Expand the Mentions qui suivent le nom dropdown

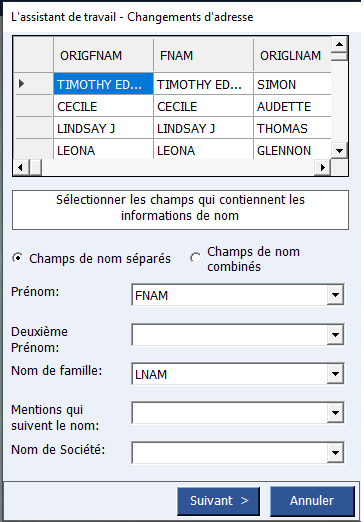335,413
